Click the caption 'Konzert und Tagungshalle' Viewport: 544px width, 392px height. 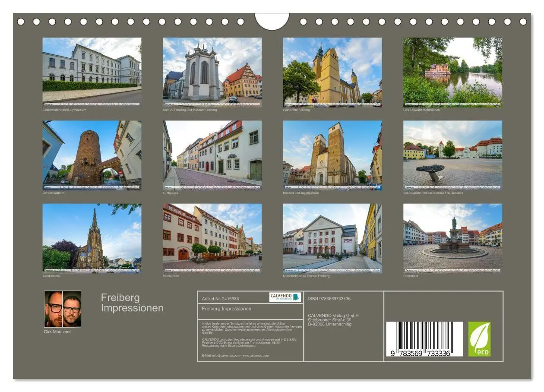tap(301, 193)
